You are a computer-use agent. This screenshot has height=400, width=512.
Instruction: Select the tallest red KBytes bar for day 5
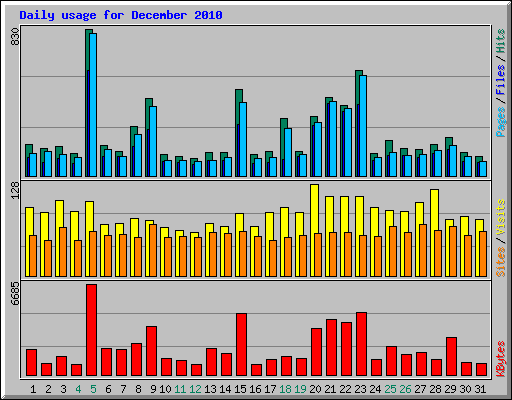[x=92, y=330]
